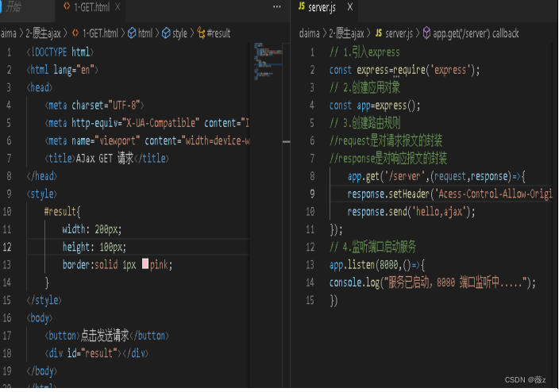Click the app.listen(8080 line
The width and height of the screenshot is (559, 392).
click(377, 265)
